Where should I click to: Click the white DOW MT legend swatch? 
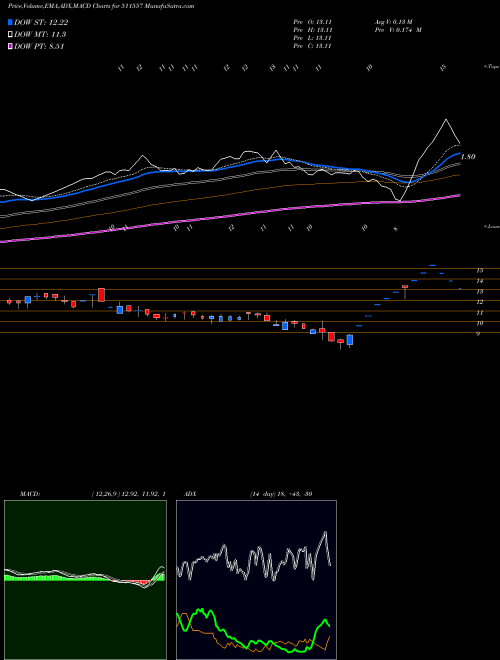[x=10, y=35]
